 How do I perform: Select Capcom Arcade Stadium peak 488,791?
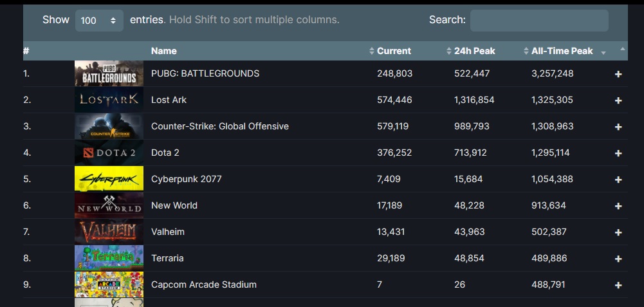(x=548, y=284)
